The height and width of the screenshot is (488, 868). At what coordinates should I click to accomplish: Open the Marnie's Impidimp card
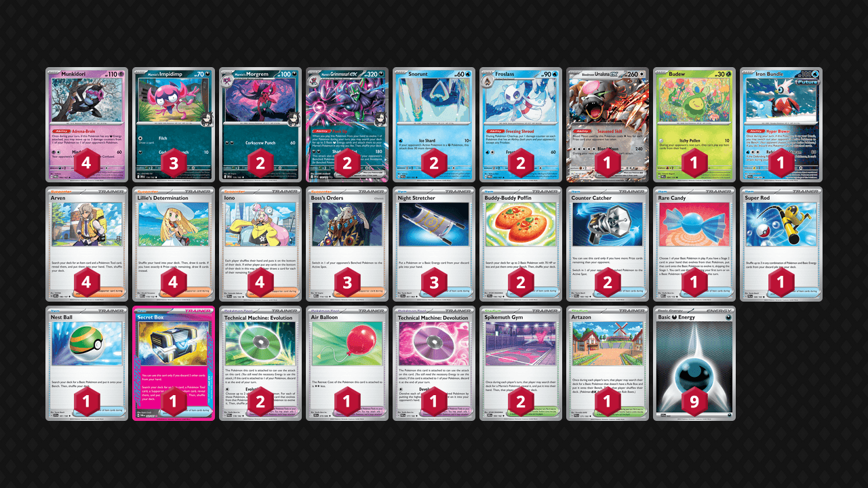click(174, 125)
